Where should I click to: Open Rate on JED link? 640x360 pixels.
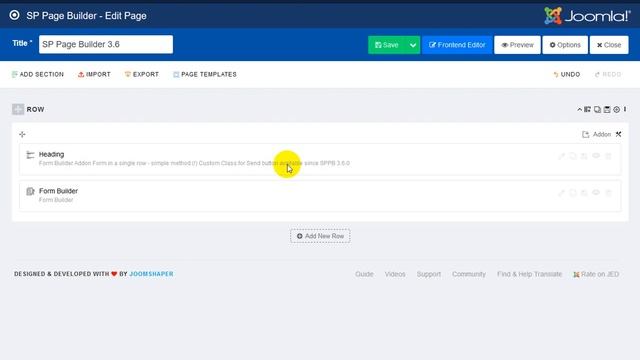596,274
